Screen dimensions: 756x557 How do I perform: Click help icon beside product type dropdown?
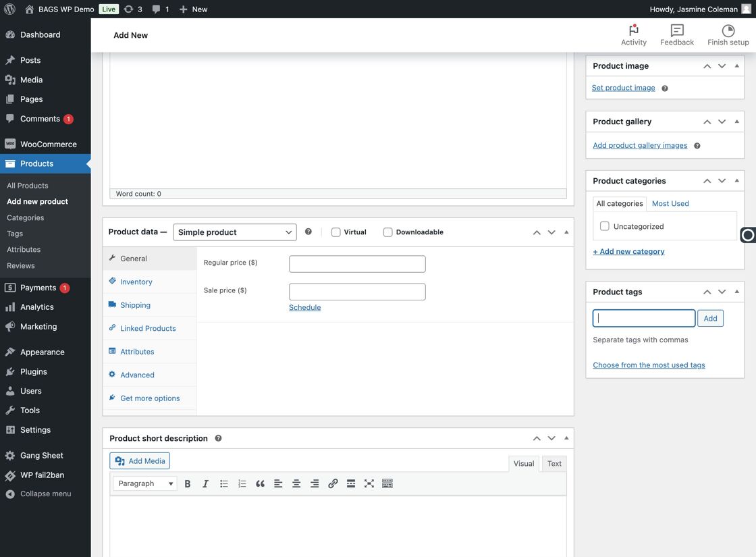click(308, 232)
